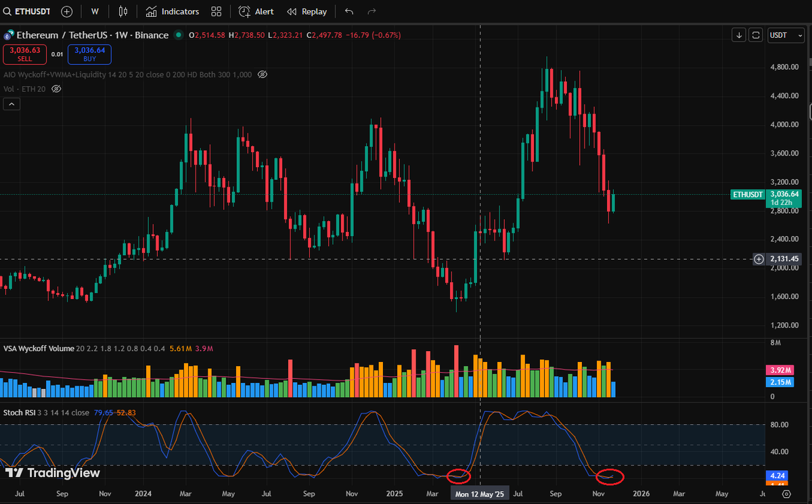Click the square loop icon beside USDT

pos(756,35)
